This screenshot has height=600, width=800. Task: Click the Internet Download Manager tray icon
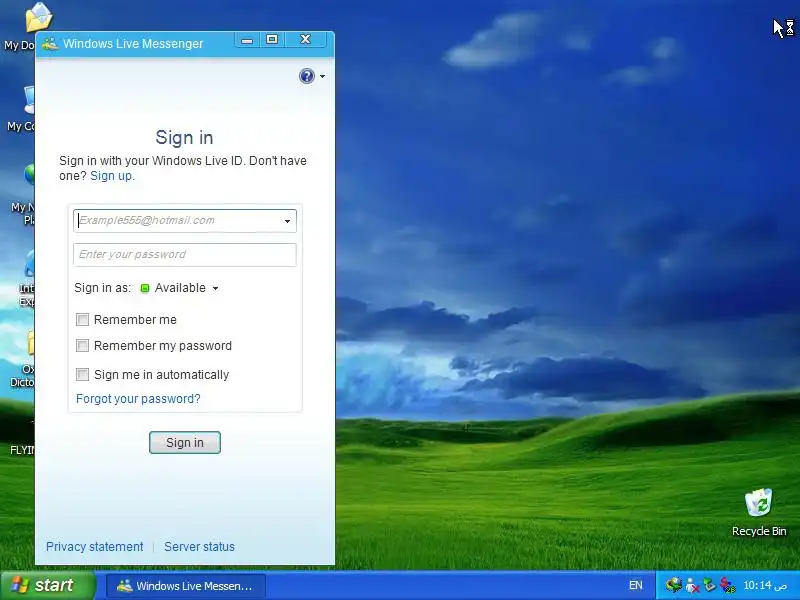tap(674, 585)
